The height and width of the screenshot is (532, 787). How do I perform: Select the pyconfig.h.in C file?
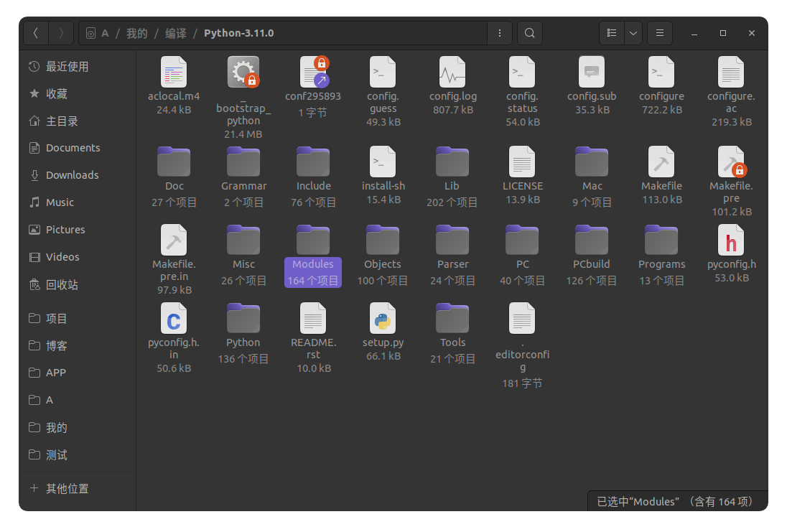(174, 318)
